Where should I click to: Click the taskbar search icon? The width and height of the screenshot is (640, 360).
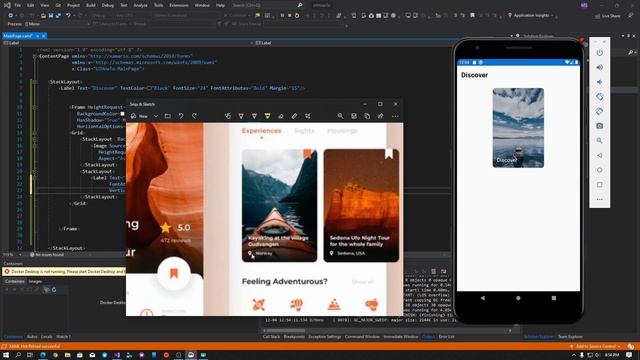18,355
